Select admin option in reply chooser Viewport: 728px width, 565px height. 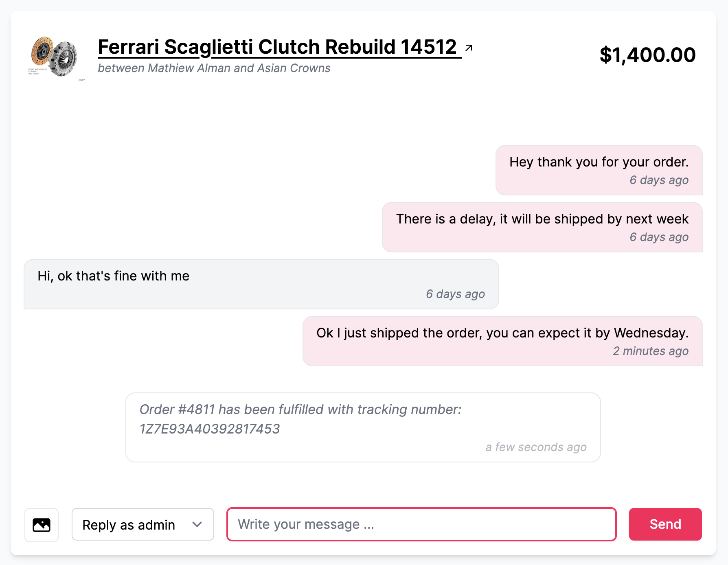click(142, 525)
